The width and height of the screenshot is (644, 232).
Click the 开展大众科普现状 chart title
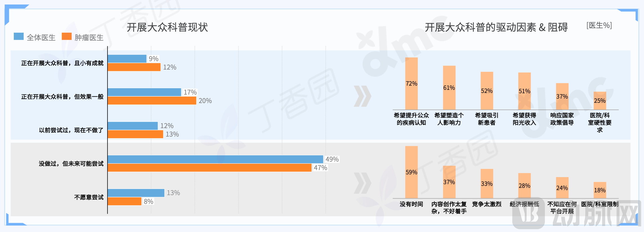point(167,27)
